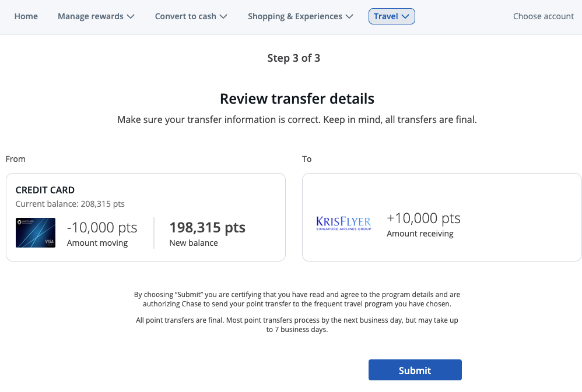Click the Convert to cash menu label
Screen dimensions: 582x392
pos(185,16)
